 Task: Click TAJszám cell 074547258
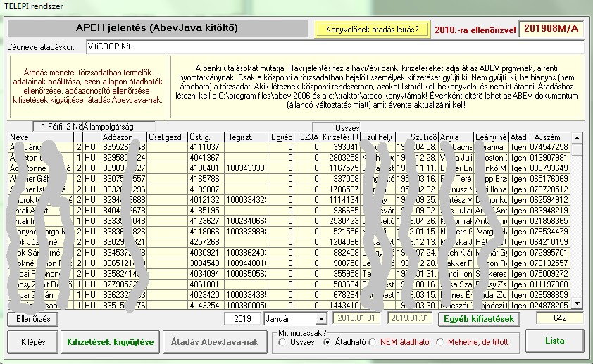click(x=549, y=147)
